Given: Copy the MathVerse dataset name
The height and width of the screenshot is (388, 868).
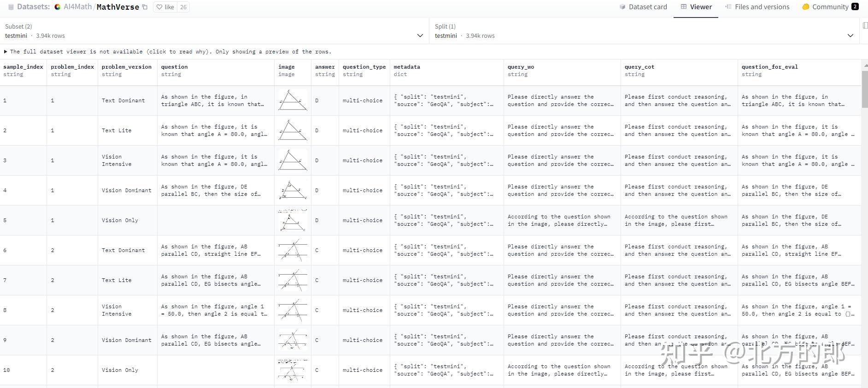Looking at the screenshot, I should tap(145, 7).
